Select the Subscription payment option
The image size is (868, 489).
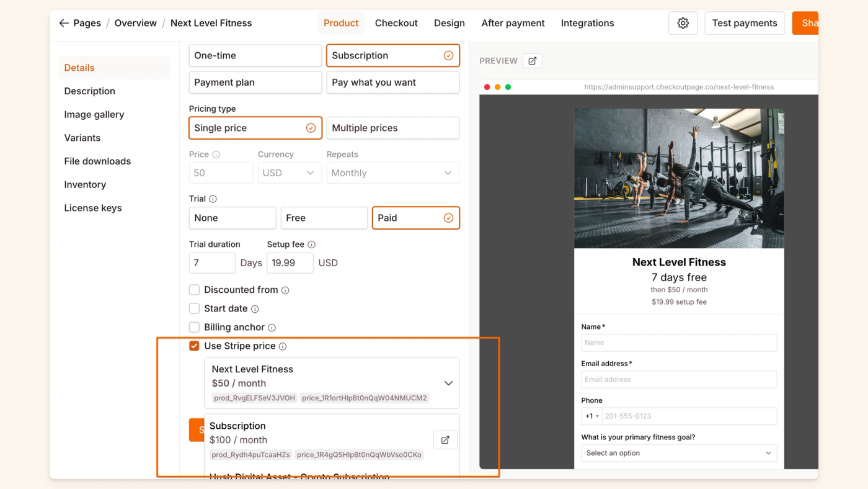(393, 55)
